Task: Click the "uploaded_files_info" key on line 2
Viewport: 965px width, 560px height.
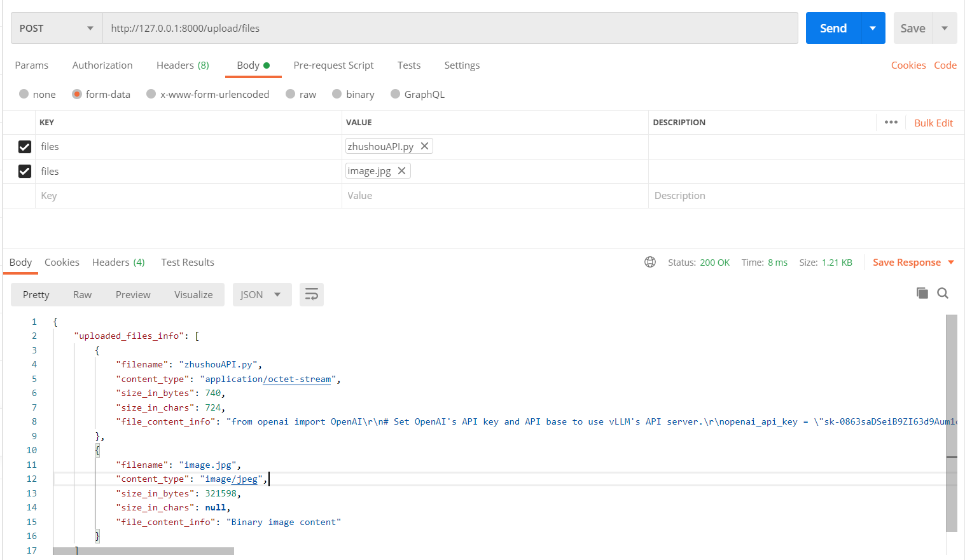Action: [x=129, y=336]
